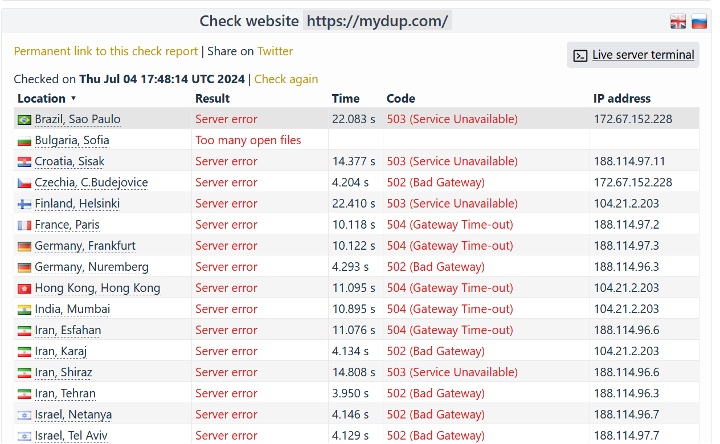The height and width of the screenshot is (444, 720).
Task: Click the Time column header
Action: point(345,99)
